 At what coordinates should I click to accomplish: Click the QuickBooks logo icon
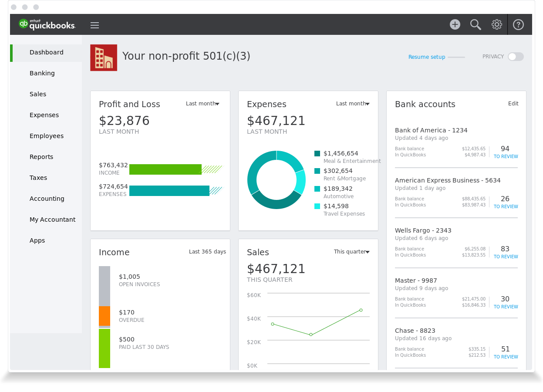pos(24,24)
